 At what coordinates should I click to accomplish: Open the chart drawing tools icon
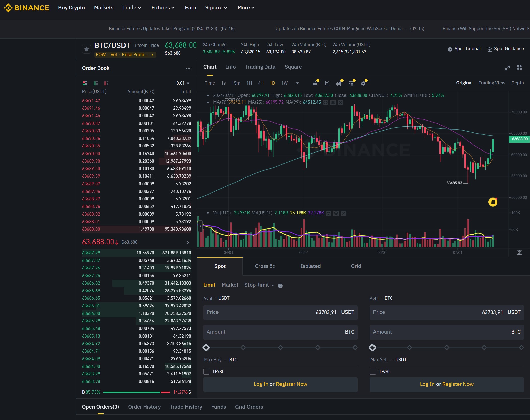tap(327, 83)
